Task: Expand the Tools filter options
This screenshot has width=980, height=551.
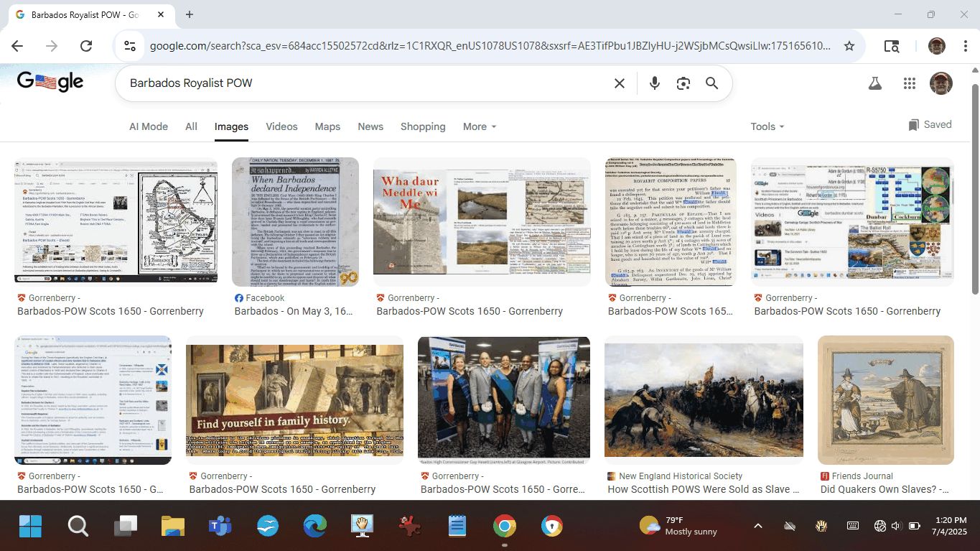Action: pos(767,126)
